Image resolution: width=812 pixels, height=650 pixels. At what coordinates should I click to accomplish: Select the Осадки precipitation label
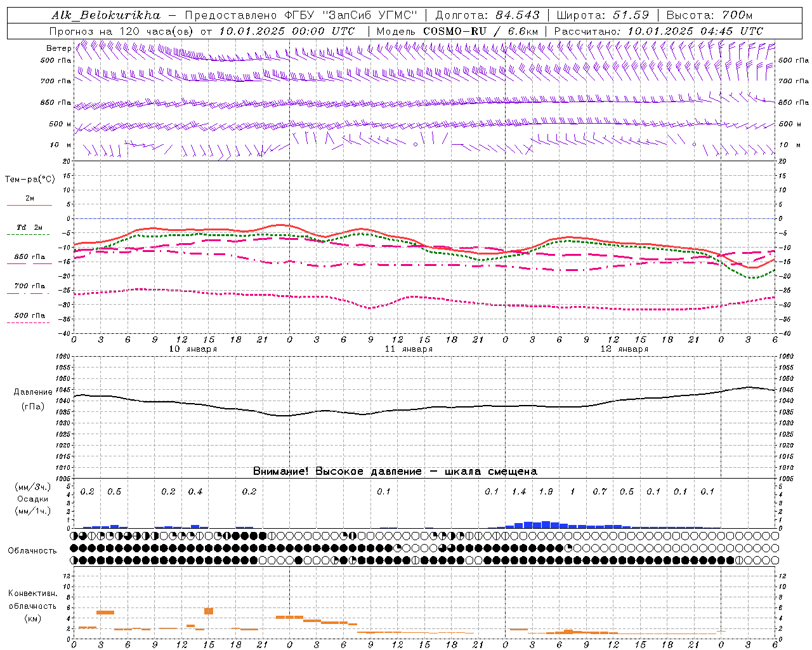(33, 499)
